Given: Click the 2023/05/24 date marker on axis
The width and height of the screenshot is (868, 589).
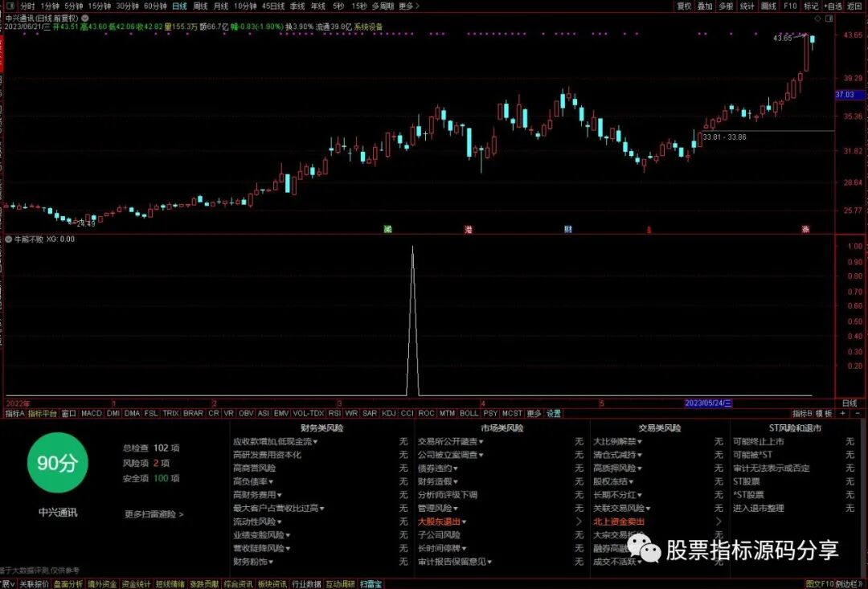Looking at the screenshot, I should tap(709, 403).
